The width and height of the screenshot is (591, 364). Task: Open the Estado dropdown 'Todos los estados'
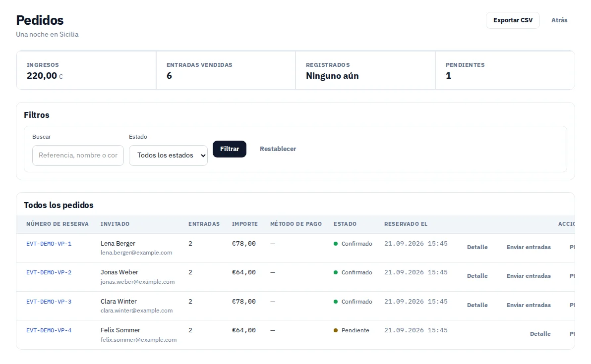click(x=168, y=156)
